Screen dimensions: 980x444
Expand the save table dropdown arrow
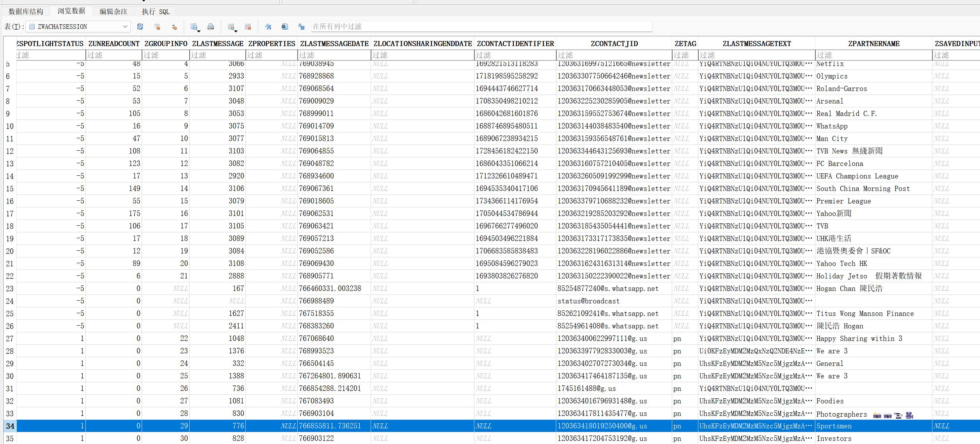(199, 30)
